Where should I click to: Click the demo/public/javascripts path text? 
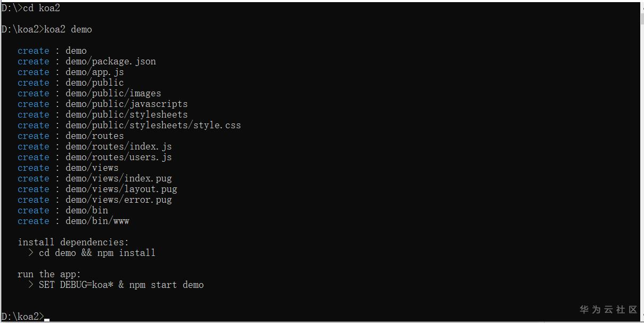(x=126, y=104)
